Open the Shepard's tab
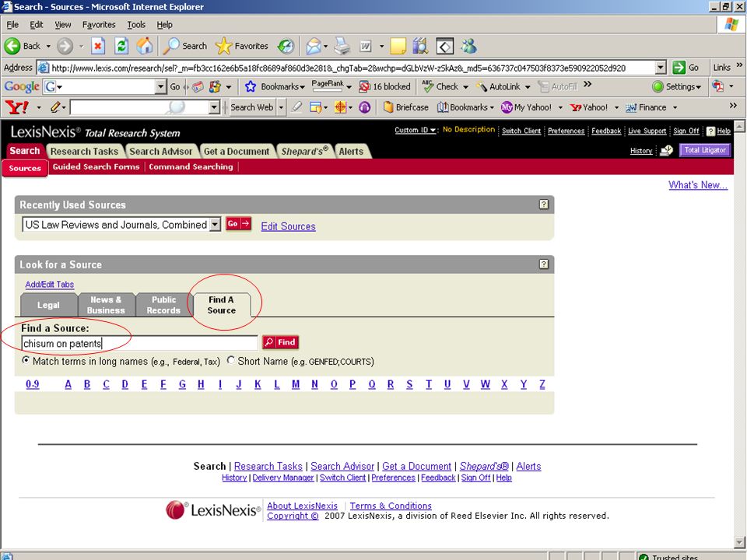Viewport: 747px width, 560px height. pos(304,151)
